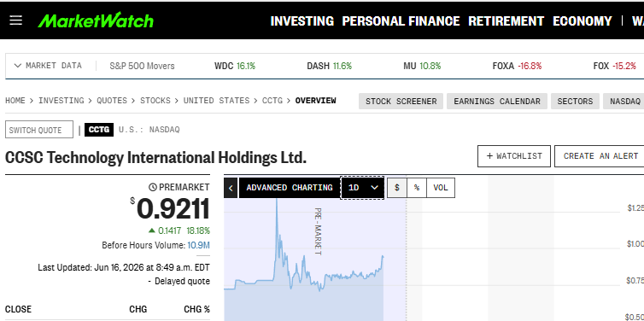Click the S&P 500 Movers label
Viewport: 644px width, 321px height.
tap(142, 66)
